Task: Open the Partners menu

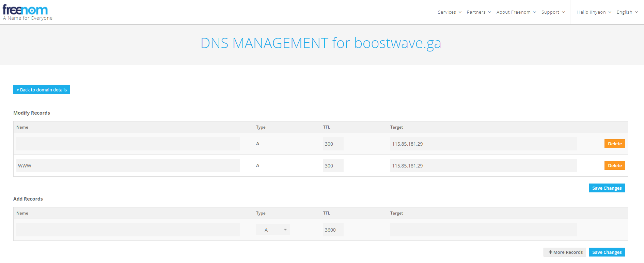Action: click(x=479, y=12)
